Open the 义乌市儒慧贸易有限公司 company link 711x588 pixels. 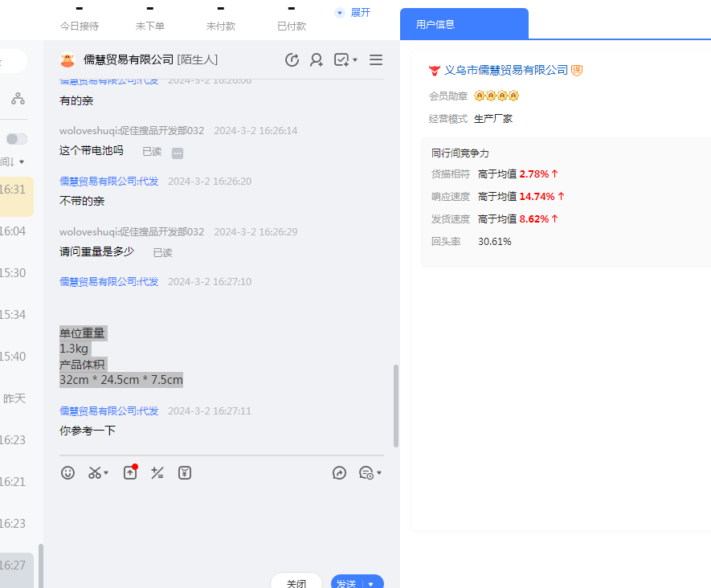506,71
